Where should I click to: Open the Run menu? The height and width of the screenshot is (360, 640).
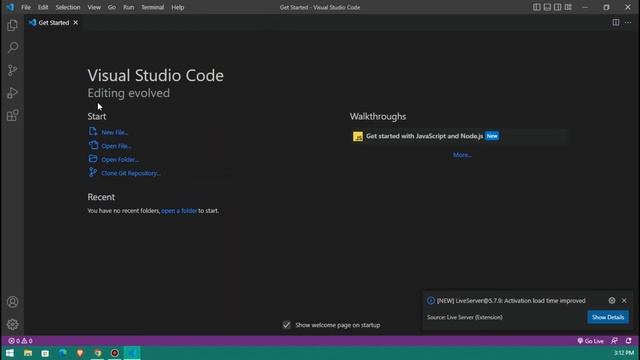coord(129,7)
